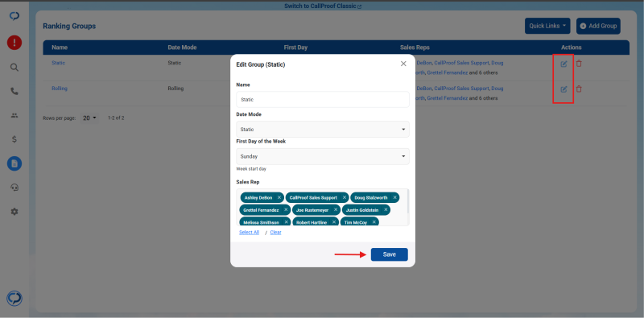Screen dimensions: 644x318
Task: Open the search magnifier in sidebar
Action: point(14,68)
